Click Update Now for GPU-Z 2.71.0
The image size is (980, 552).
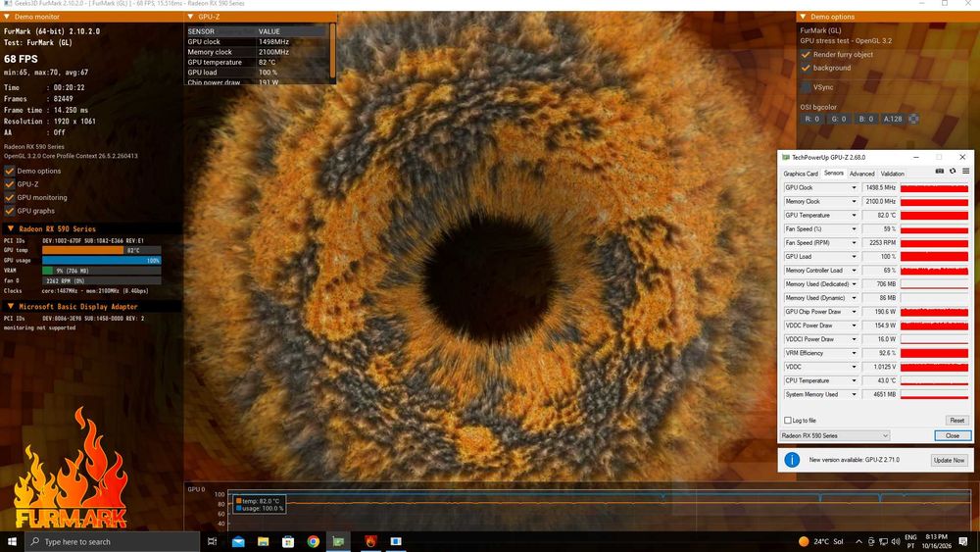pyautogui.click(x=949, y=460)
